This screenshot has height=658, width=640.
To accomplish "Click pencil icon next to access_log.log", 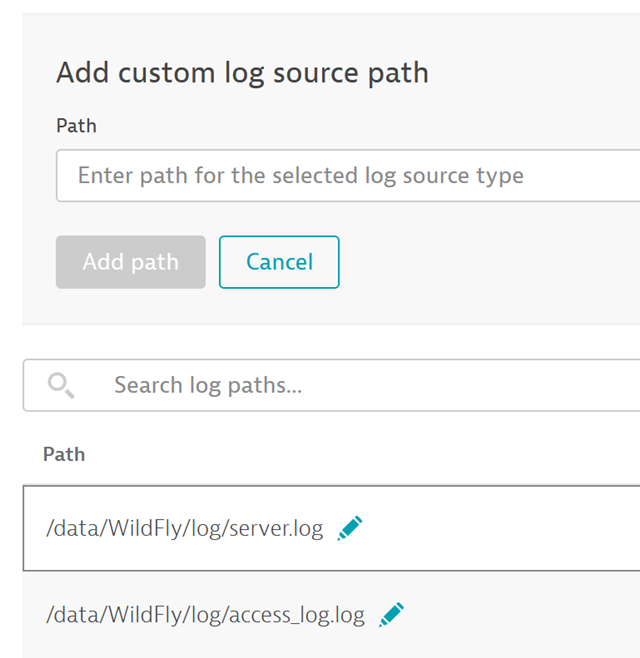I will tap(391, 615).
